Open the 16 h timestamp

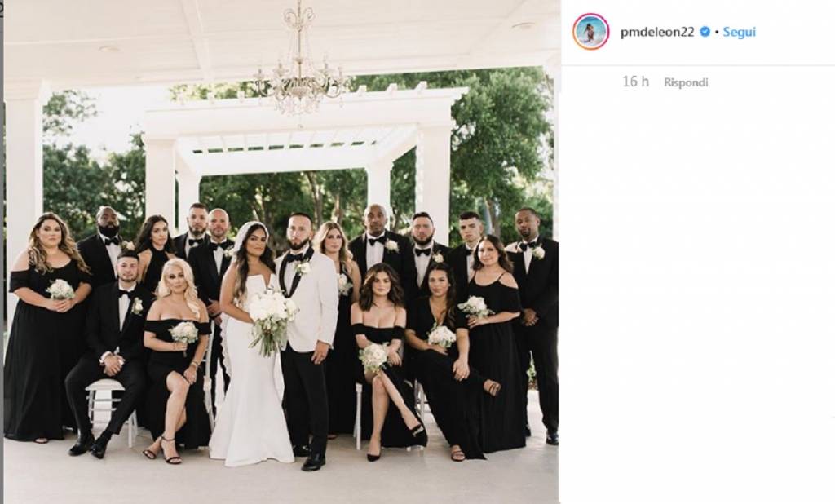(x=636, y=82)
